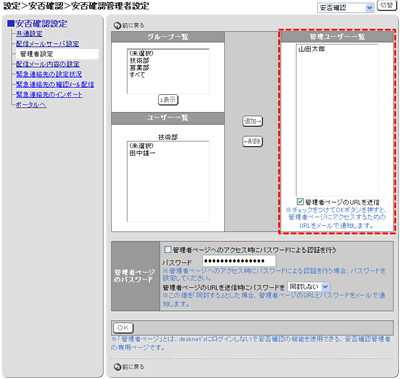The width and height of the screenshot is (400, 379).
Task: Click the bottom 前に戻る back arrow icon
Action: point(117,367)
